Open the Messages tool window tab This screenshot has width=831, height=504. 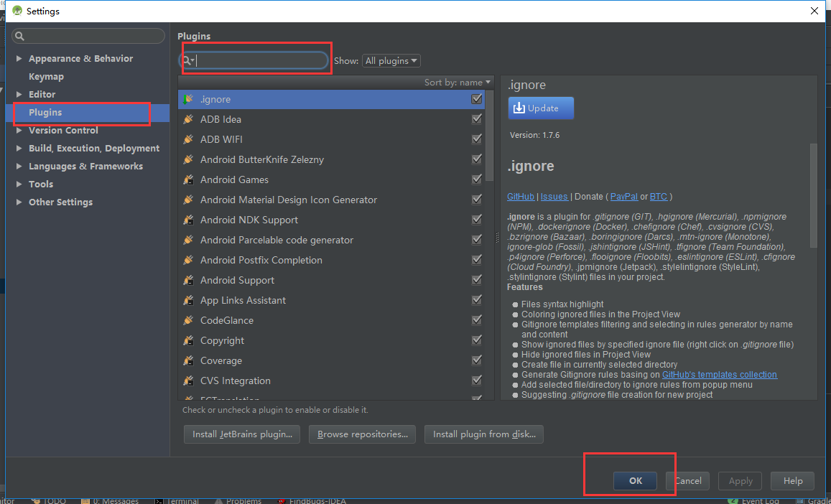tap(110, 500)
